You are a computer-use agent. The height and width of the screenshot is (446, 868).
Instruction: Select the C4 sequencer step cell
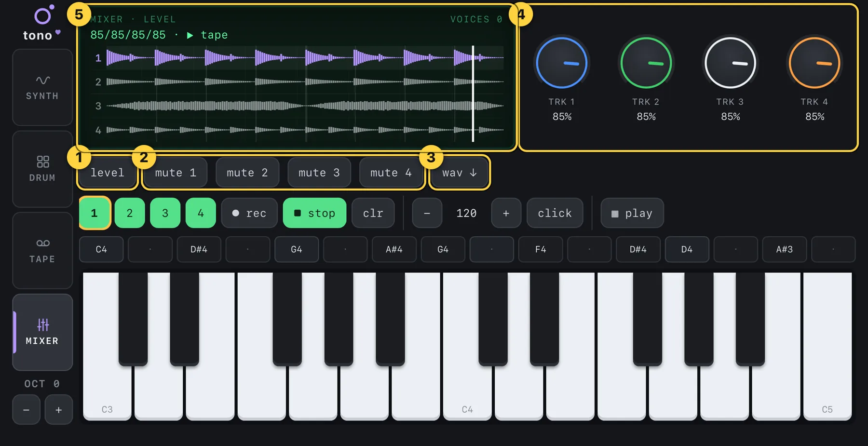point(101,249)
